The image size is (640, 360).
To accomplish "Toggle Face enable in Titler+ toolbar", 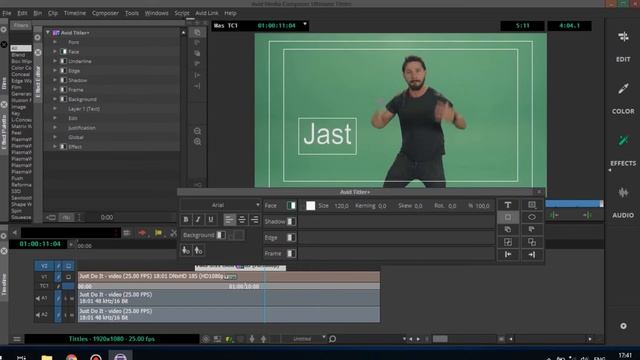I will point(291,205).
